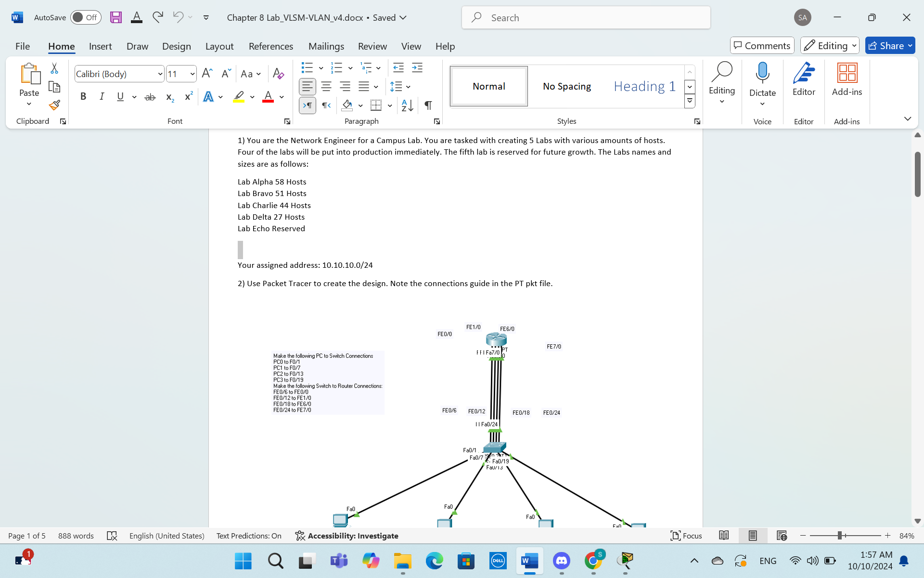Click the Format Painter brush icon

pyautogui.click(x=54, y=105)
